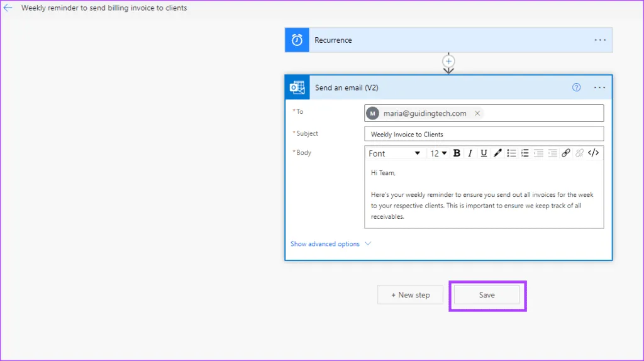Open the text highlight color picker
The width and height of the screenshot is (644, 361).
497,153
